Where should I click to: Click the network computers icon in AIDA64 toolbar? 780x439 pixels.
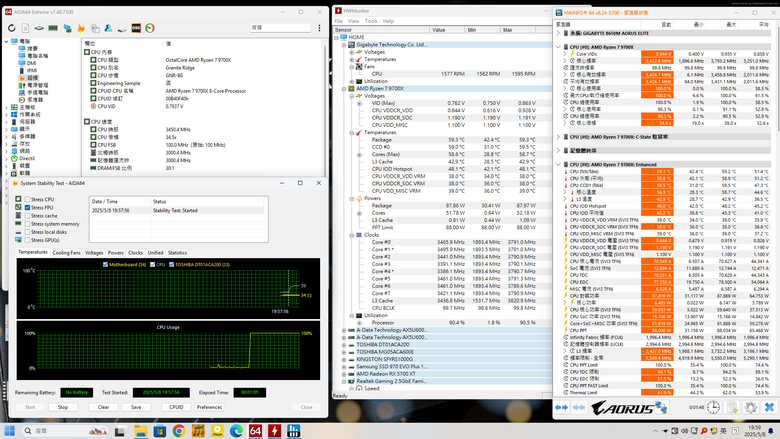(67, 28)
